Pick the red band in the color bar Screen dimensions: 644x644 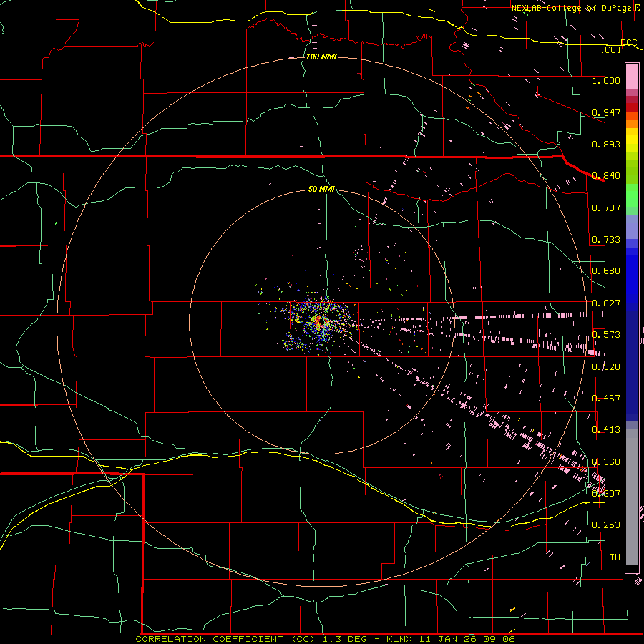[632, 107]
